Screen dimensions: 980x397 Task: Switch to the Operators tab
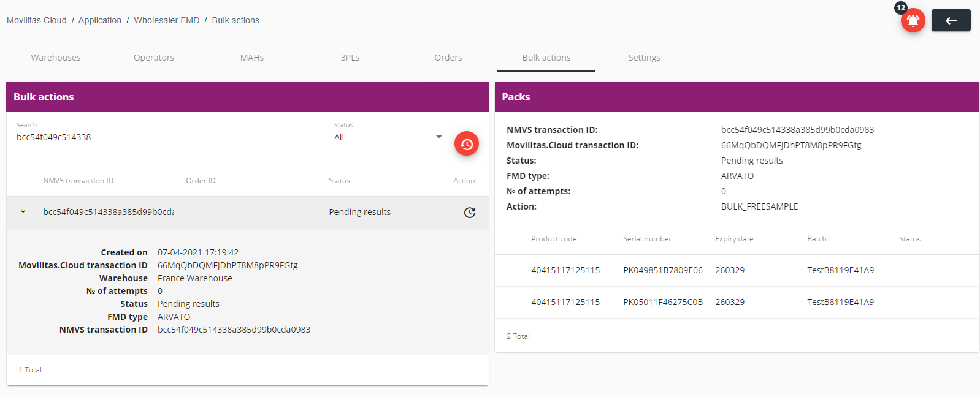pyautogui.click(x=154, y=58)
